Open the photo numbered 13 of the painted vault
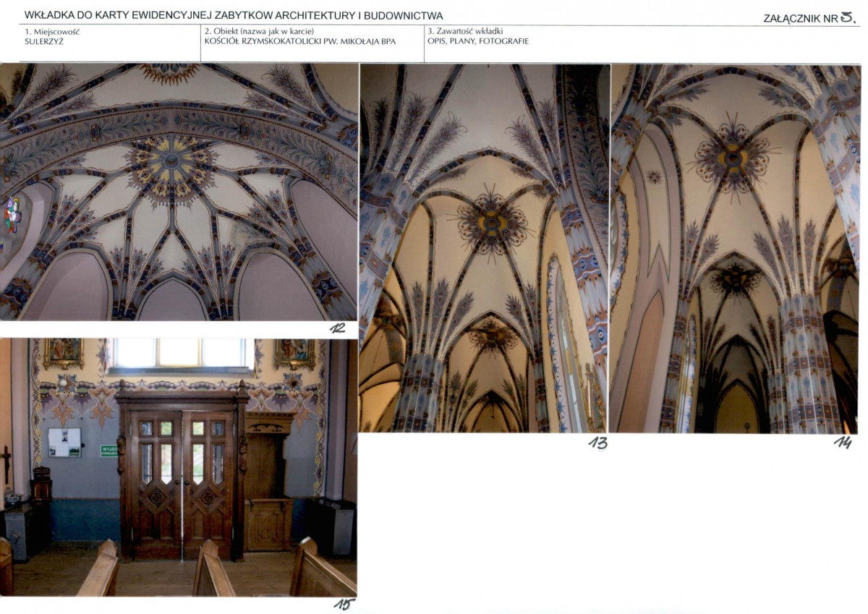868x614 pixels. 484,248
